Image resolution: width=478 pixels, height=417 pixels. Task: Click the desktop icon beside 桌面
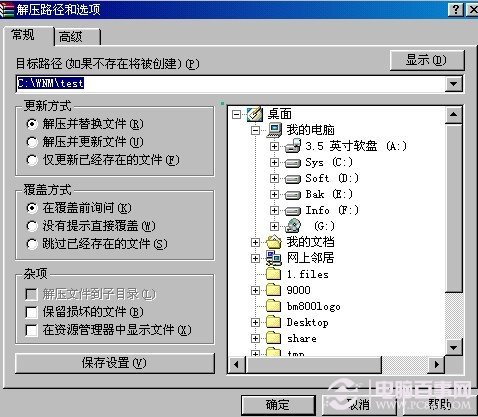(x=255, y=114)
